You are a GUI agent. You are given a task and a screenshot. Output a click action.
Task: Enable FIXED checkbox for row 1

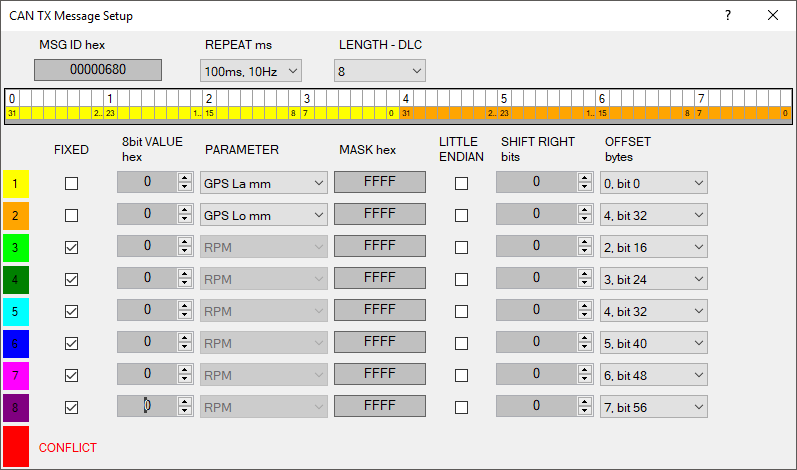tap(71, 183)
